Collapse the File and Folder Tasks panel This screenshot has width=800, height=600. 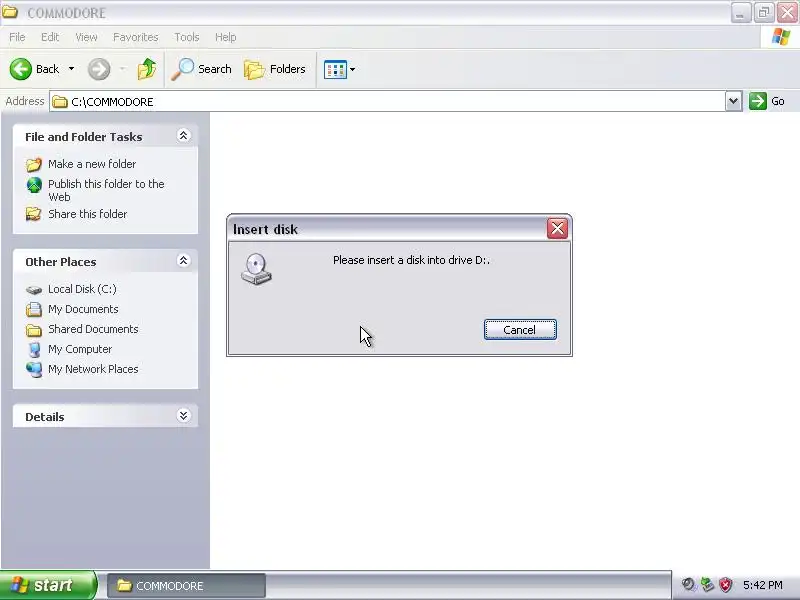183,135
